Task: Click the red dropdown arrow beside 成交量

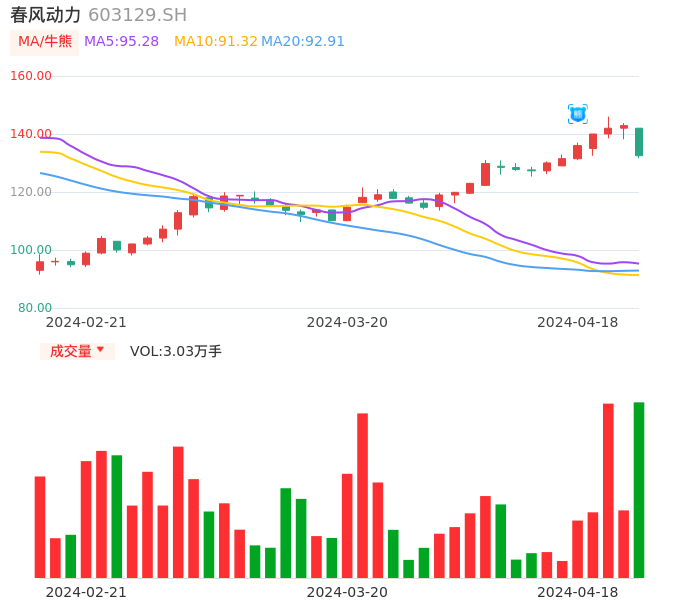Action: coord(100,350)
